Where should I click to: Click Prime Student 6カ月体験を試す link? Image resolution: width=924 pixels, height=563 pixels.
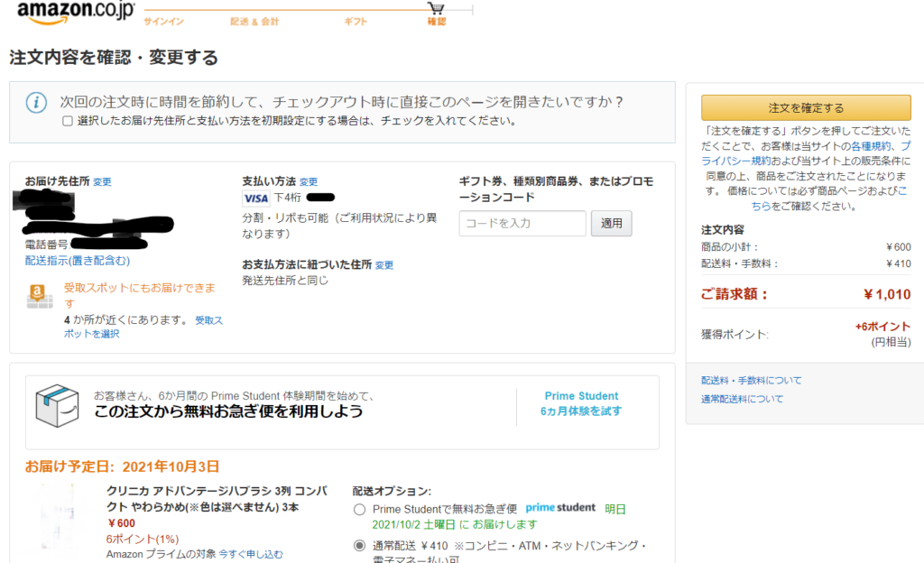[581, 403]
